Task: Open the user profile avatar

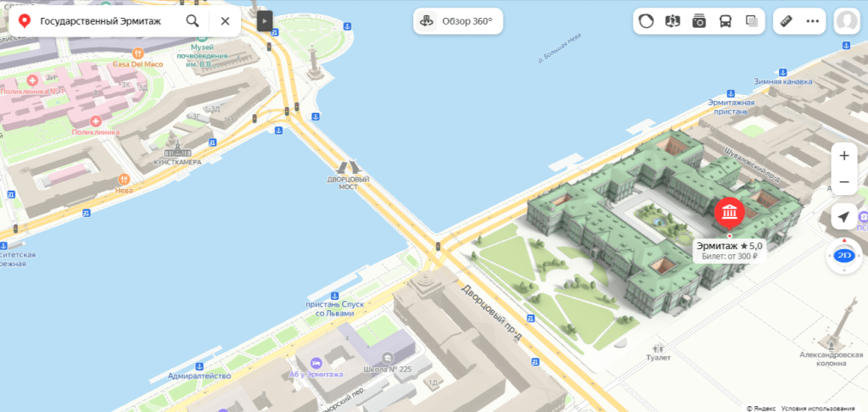Action: 847,21
